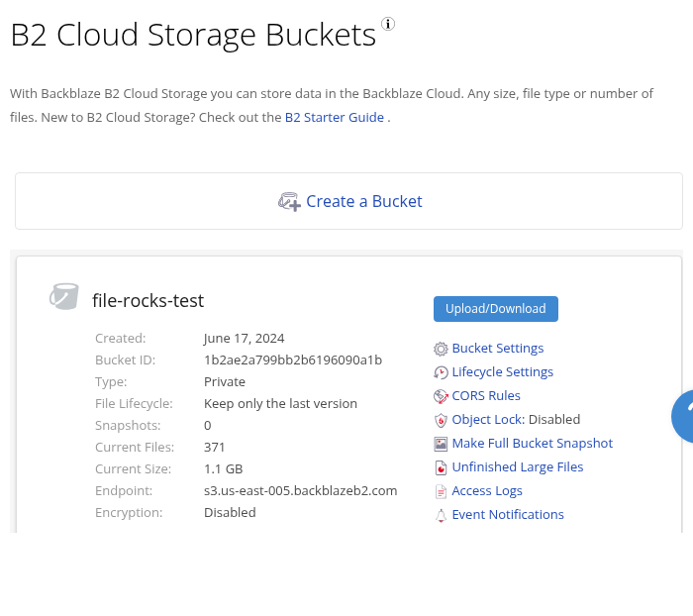Click the Current Size value 1.1 GB
The image size is (693, 616).
223,468
